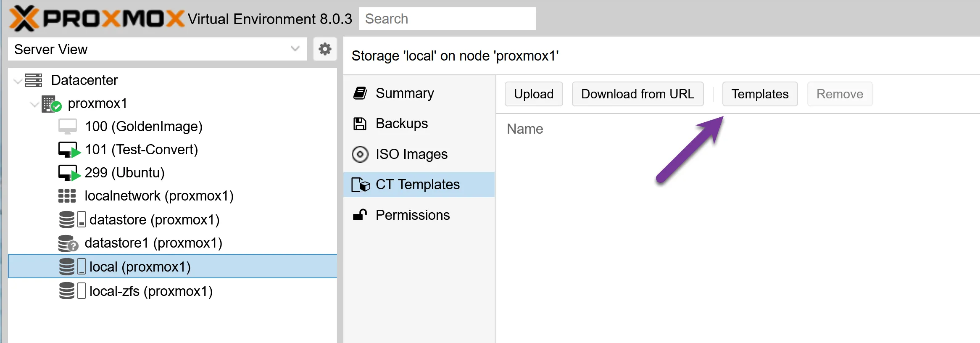Click the Summary book icon
980x343 pixels.
point(361,93)
